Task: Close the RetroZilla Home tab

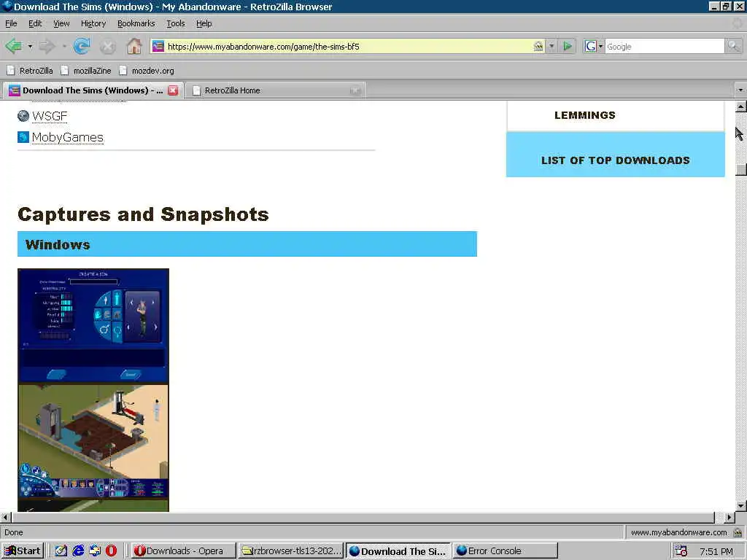Action: [355, 90]
